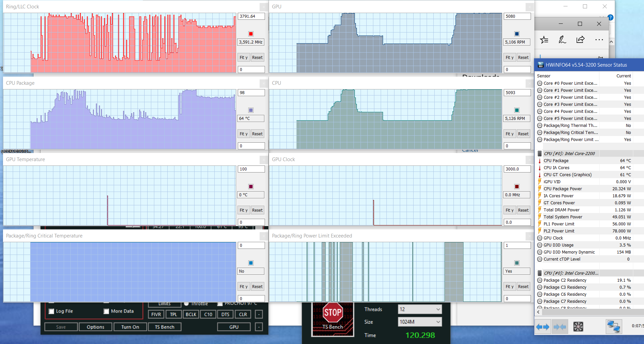Click maroon swatch in GPU Temperature panel

(251, 187)
